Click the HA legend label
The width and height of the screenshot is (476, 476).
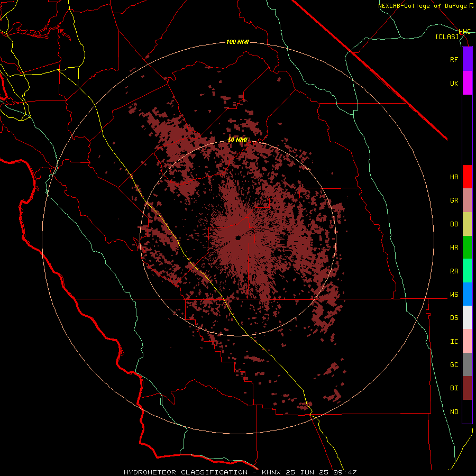coord(454,177)
